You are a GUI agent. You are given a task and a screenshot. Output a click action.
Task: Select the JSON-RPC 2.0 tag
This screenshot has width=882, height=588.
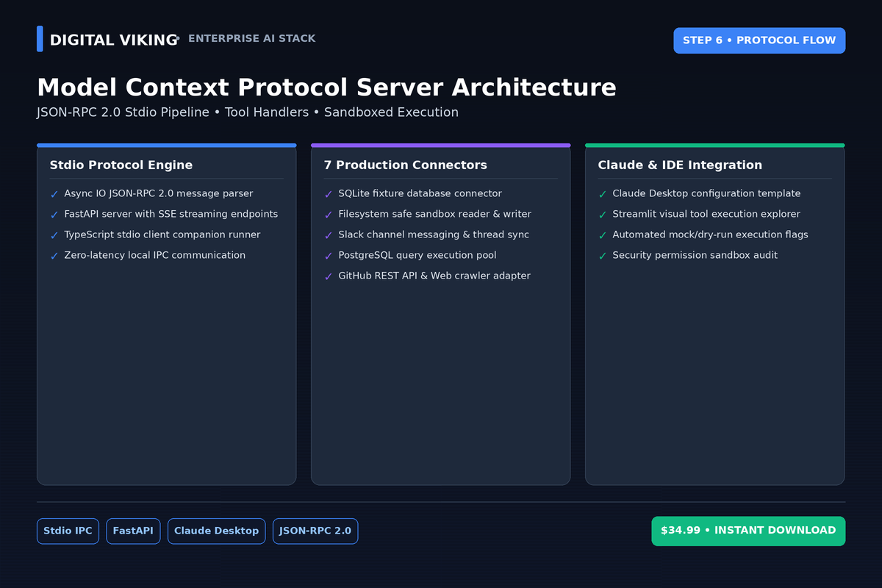[x=315, y=531]
